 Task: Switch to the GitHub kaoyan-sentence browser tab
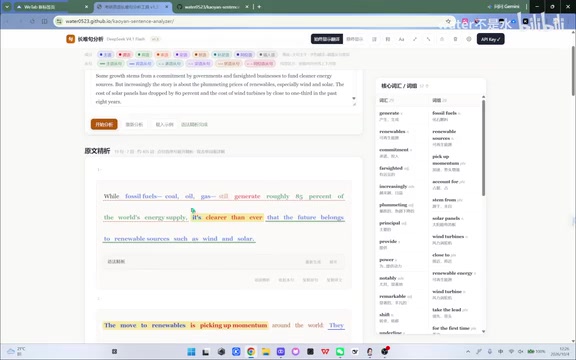(212, 7)
